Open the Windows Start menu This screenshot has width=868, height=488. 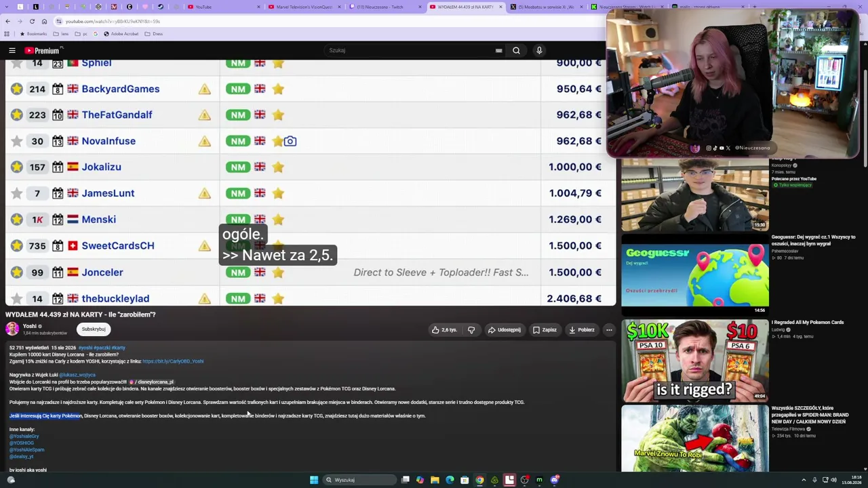[x=314, y=480]
